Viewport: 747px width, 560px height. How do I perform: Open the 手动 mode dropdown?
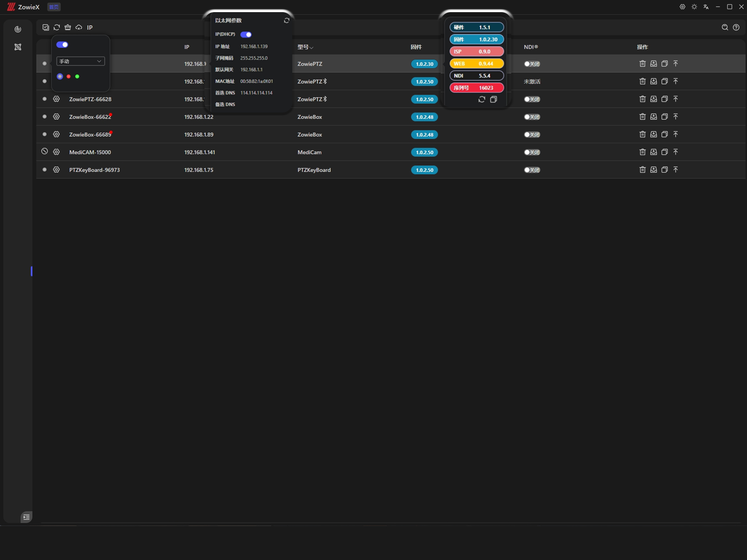click(x=80, y=61)
